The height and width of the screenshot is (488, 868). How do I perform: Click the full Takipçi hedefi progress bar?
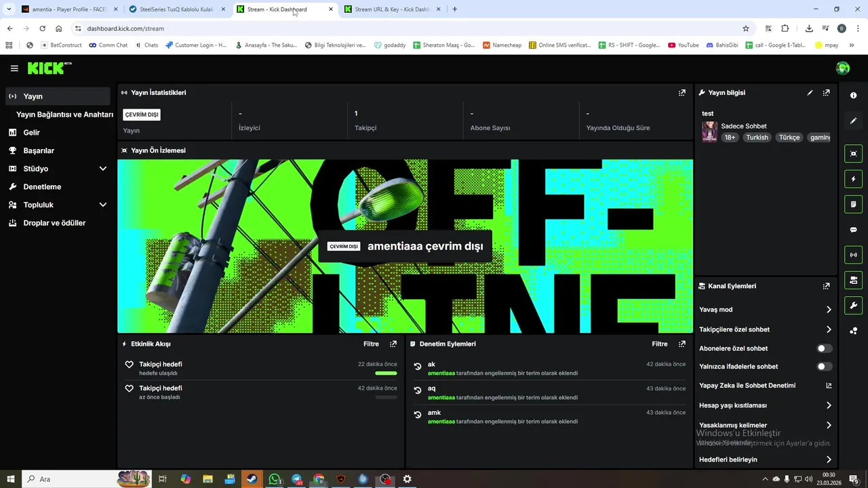point(386,373)
